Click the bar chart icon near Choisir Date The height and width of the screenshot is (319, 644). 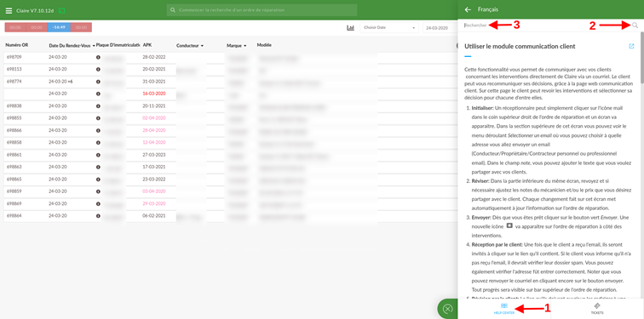coord(350,28)
